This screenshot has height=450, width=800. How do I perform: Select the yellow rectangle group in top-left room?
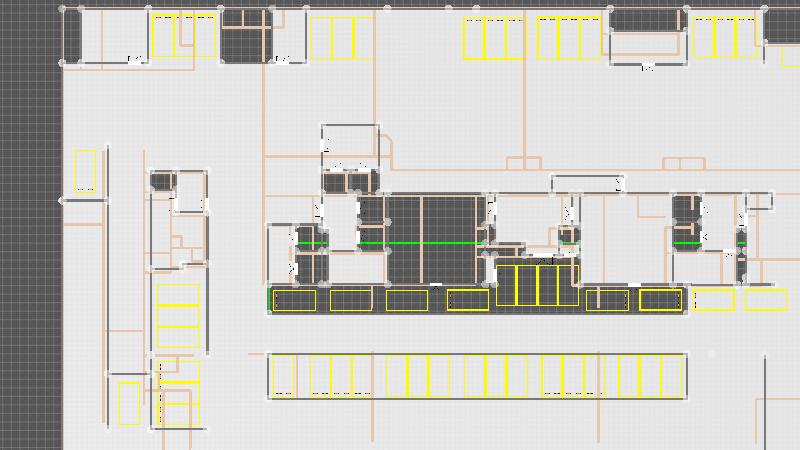click(x=183, y=37)
